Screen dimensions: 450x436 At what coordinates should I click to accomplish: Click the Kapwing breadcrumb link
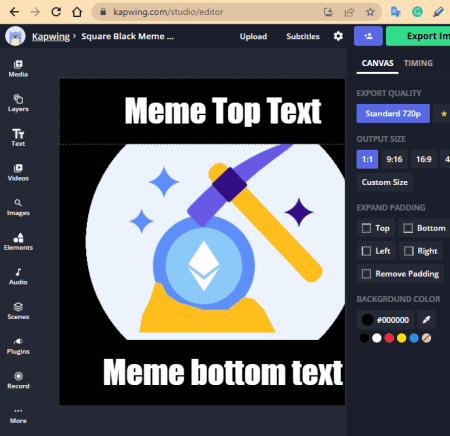tap(51, 36)
